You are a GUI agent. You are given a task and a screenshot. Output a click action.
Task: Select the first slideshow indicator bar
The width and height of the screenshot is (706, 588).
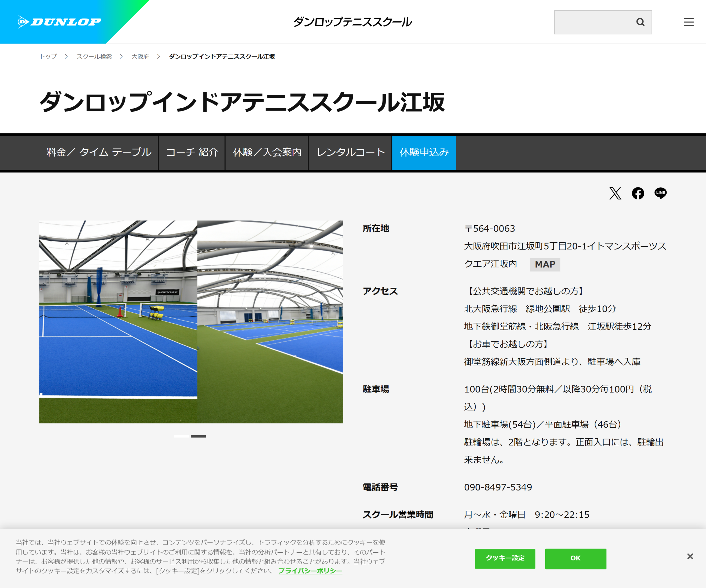(x=181, y=436)
